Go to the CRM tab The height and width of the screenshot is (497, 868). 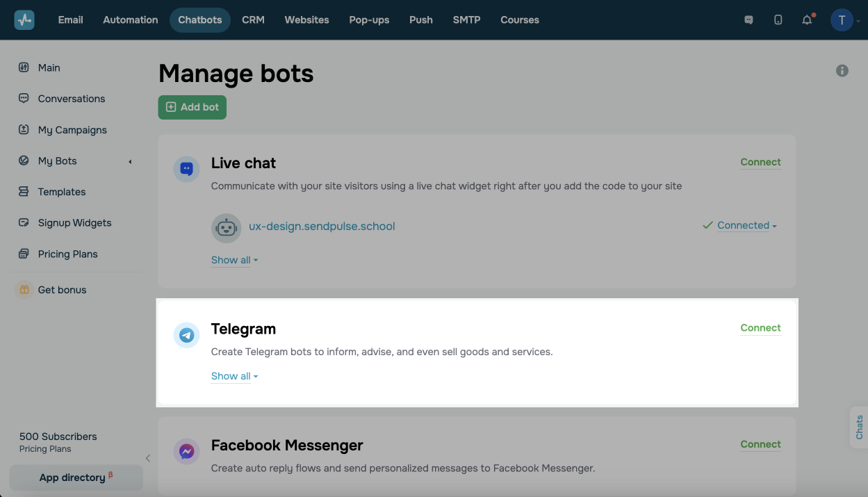(253, 20)
